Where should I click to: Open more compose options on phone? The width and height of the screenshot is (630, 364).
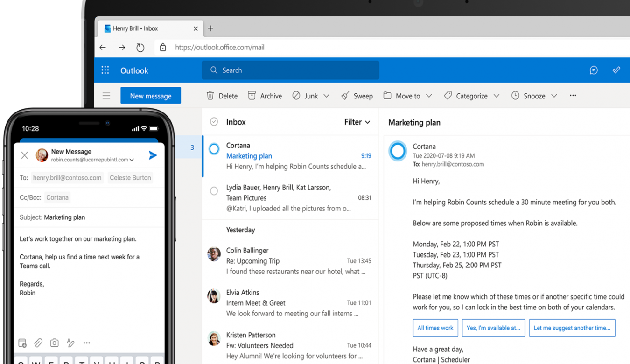point(87,343)
